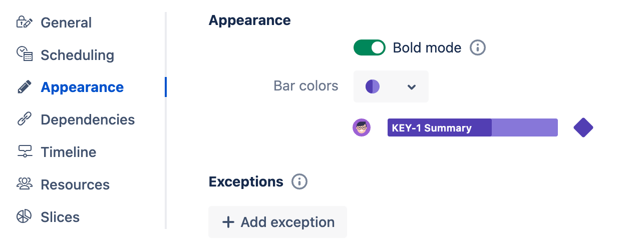Viewport: 644px width, 250px height.
Task: Click the Slices pie icon
Action: click(24, 216)
